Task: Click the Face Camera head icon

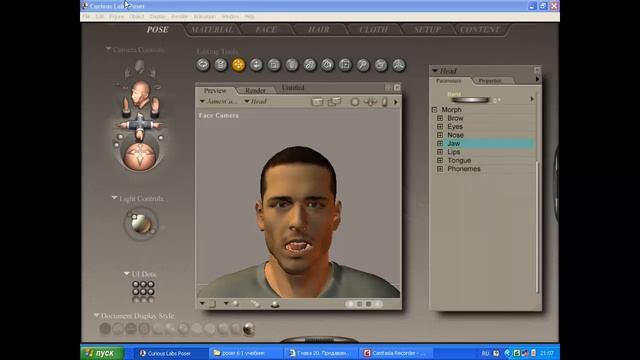Action: pyautogui.click(x=141, y=93)
